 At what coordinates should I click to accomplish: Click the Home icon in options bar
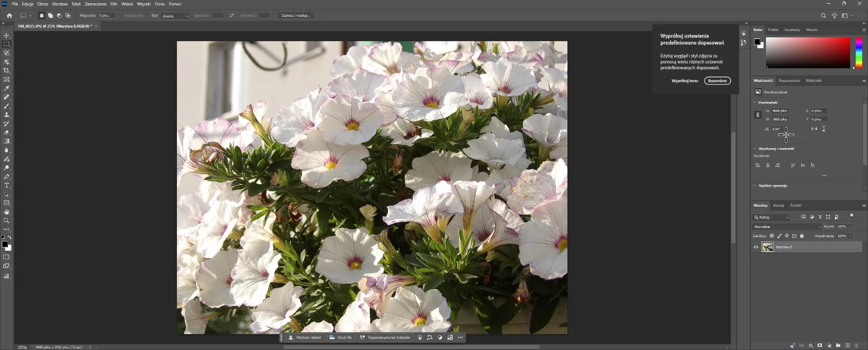coord(9,16)
